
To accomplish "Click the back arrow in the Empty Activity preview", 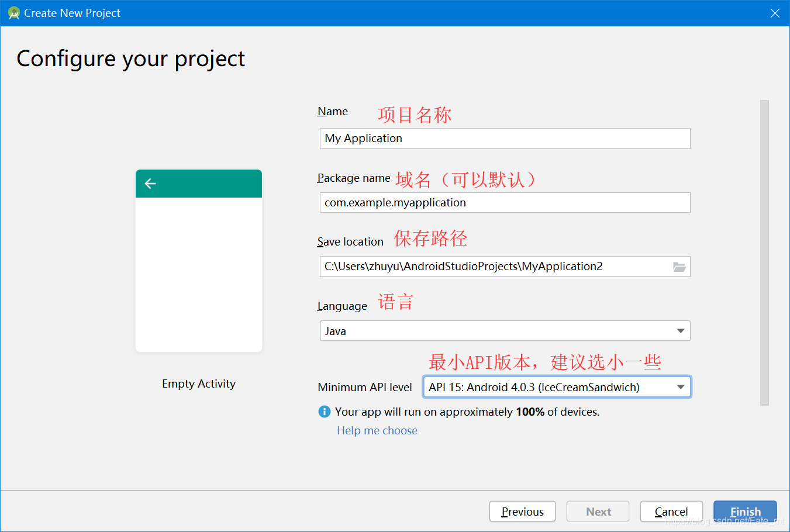I will [150, 184].
